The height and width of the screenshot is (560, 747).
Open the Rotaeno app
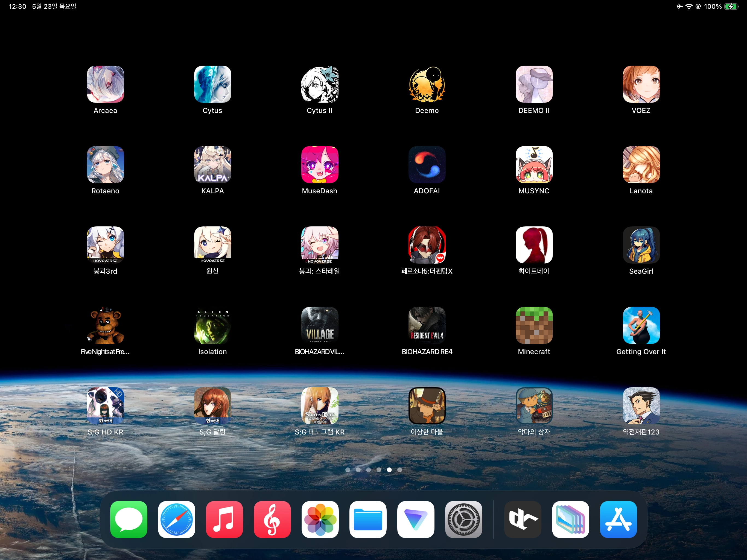coord(105,165)
